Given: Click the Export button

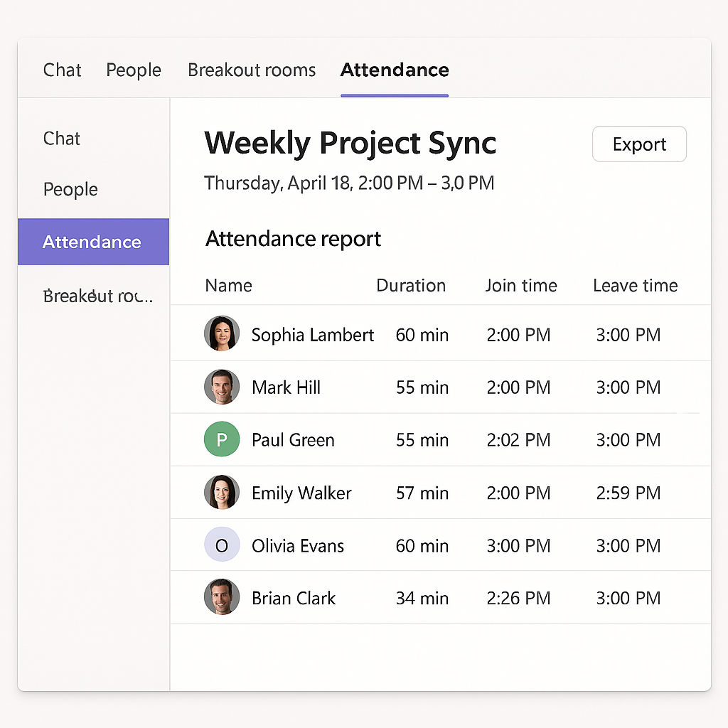Looking at the screenshot, I should click(639, 144).
